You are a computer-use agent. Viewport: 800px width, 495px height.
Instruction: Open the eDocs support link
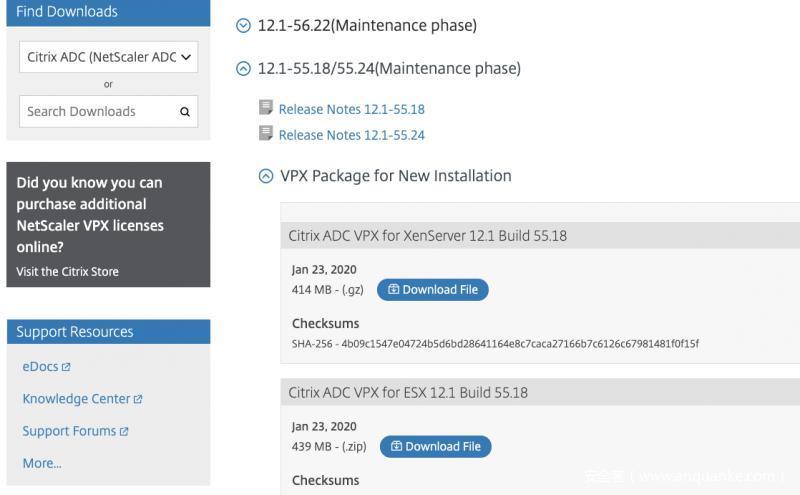(40, 367)
